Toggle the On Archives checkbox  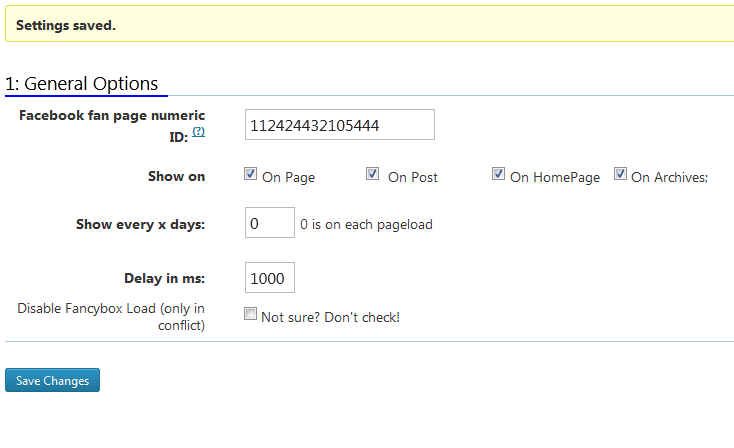[620, 174]
